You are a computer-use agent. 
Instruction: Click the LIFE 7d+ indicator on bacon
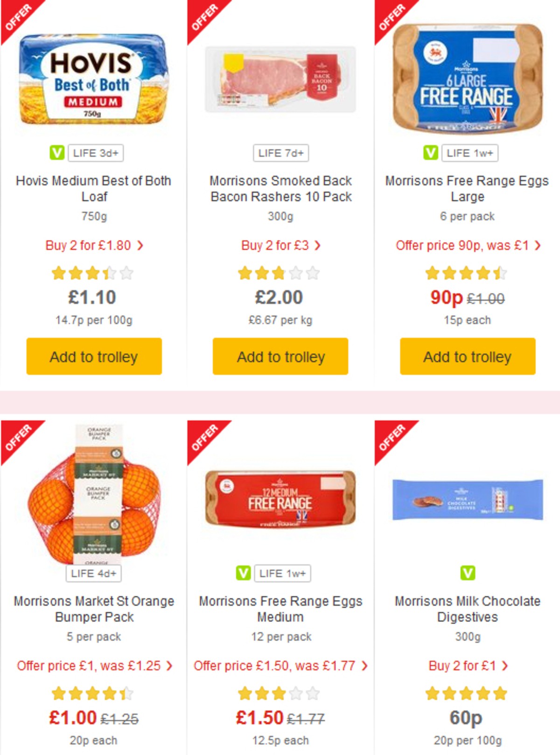pos(280,152)
